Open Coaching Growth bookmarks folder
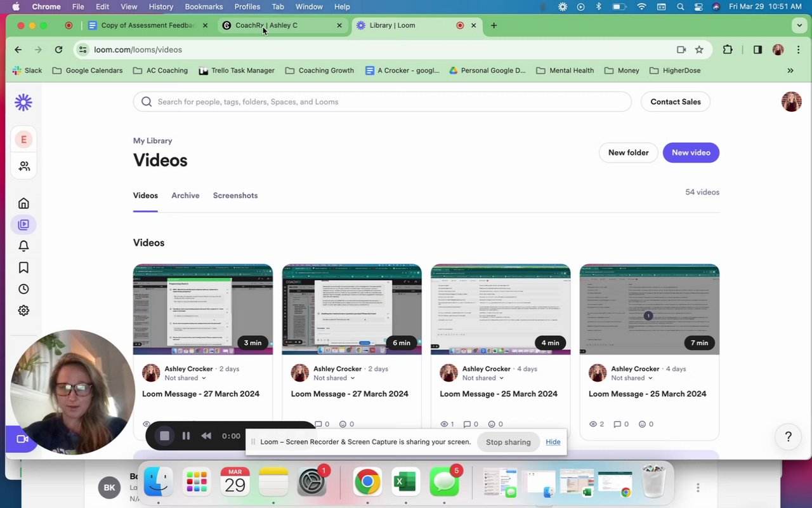The image size is (812, 508). (x=320, y=70)
